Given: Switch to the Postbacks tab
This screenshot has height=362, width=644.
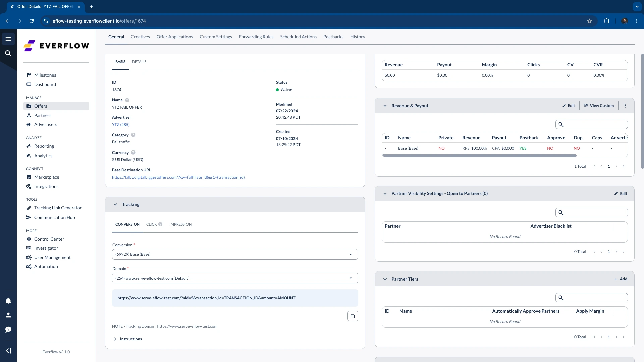Looking at the screenshot, I should point(333,37).
